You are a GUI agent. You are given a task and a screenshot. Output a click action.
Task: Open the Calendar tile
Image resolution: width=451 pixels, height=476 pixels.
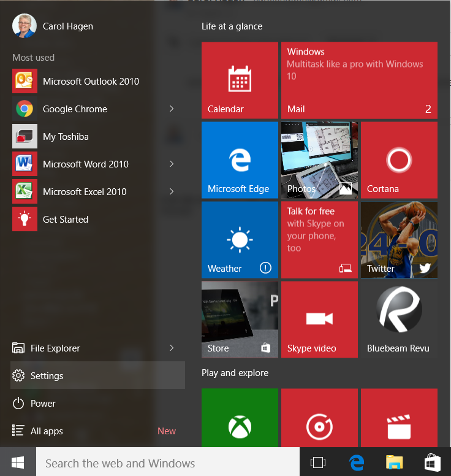pyautogui.click(x=240, y=80)
